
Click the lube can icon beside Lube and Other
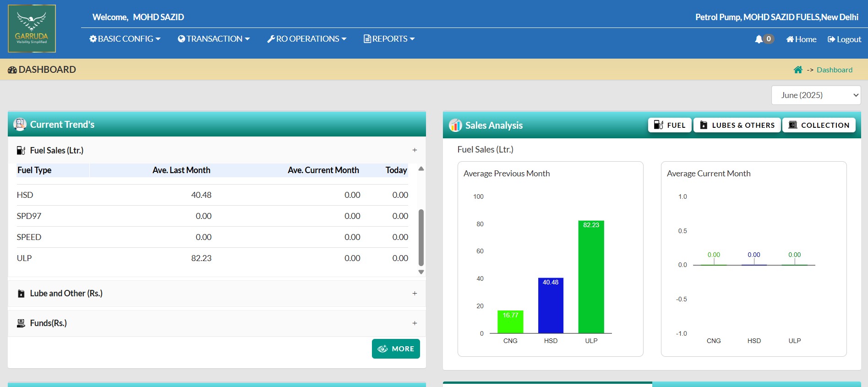[21, 294]
